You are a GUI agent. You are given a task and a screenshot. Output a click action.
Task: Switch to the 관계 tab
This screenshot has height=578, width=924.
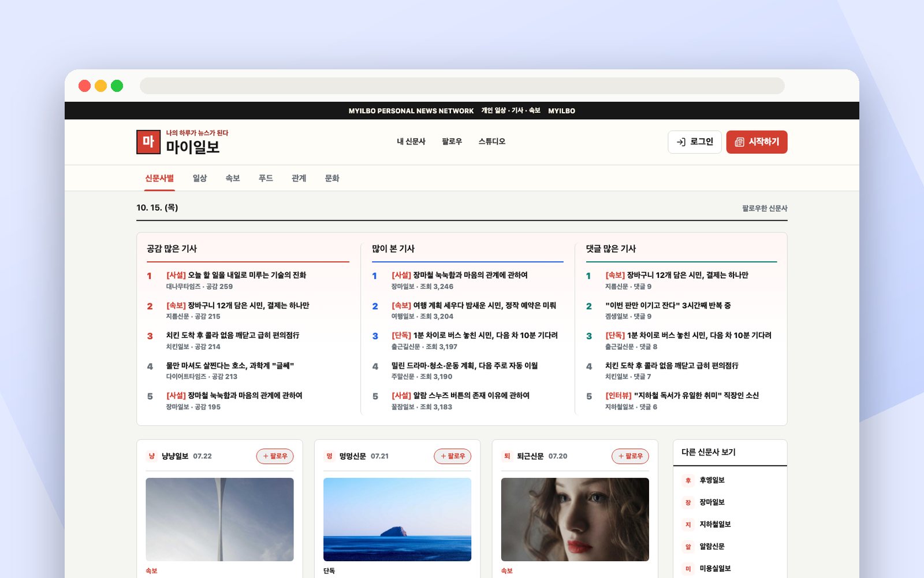click(299, 178)
